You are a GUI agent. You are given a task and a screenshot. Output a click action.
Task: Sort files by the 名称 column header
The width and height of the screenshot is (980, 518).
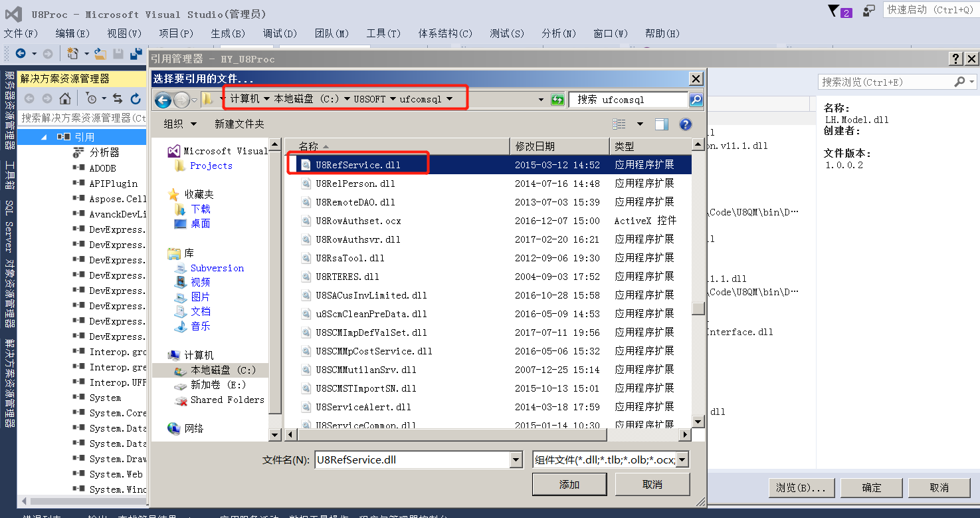(x=397, y=146)
